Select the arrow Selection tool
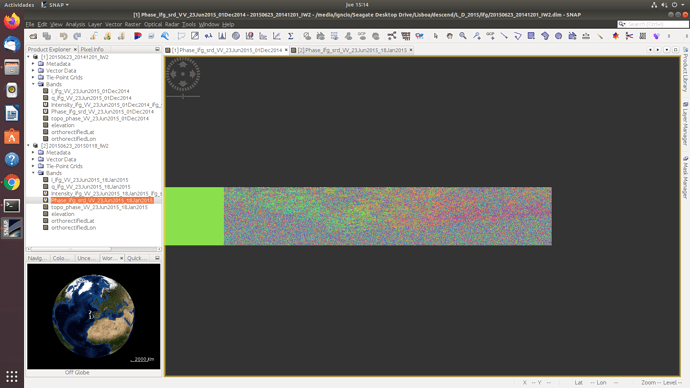 coord(436,36)
